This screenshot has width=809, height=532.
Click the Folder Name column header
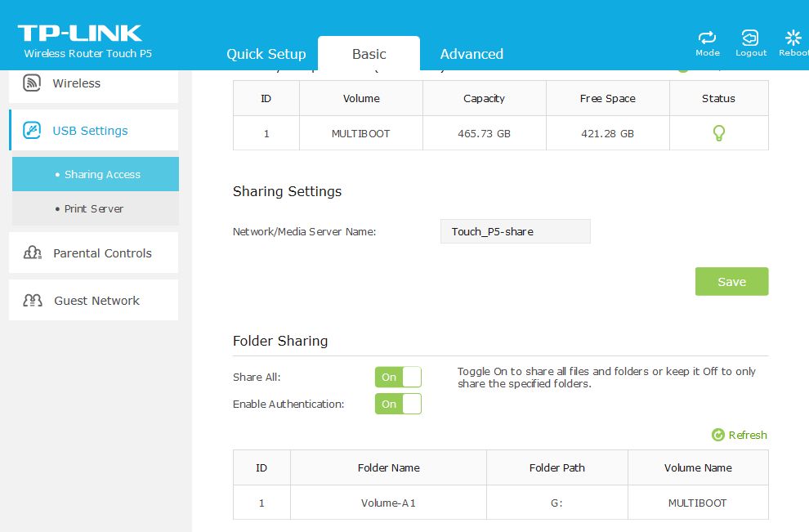(x=388, y=467)
